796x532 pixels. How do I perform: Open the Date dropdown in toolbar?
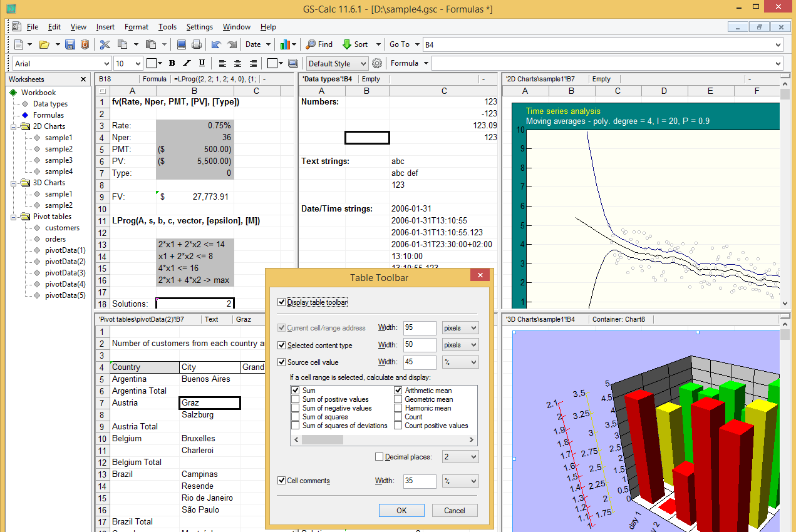coord(268,44)
